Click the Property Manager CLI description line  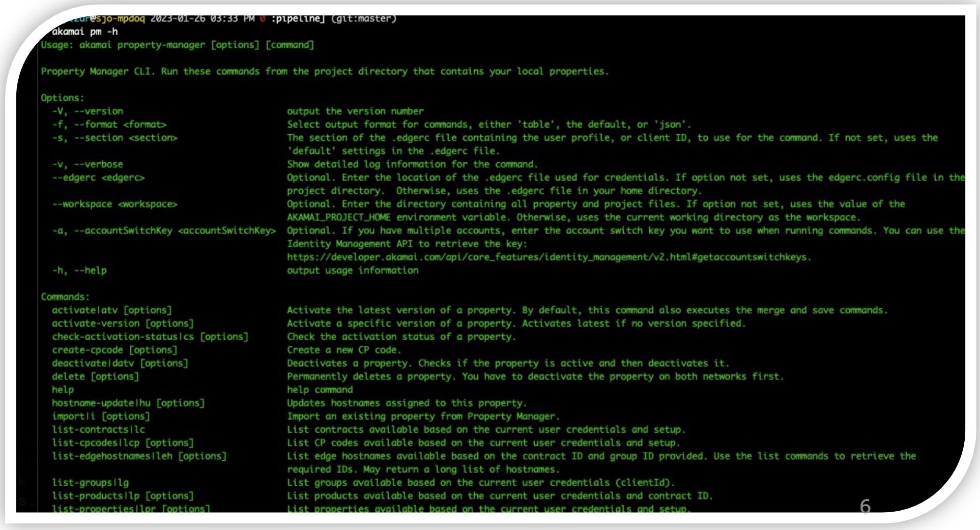coord(325,71)
